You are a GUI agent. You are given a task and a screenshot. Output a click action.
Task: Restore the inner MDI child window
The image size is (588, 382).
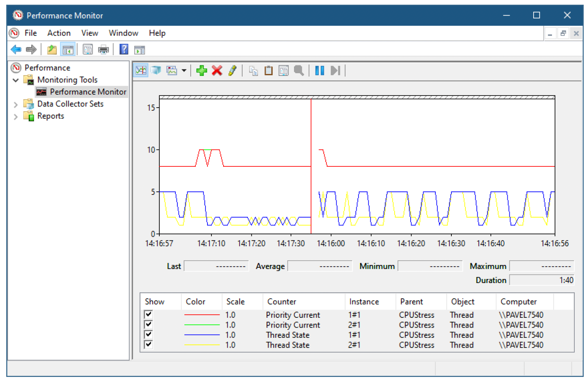[563, 34]
